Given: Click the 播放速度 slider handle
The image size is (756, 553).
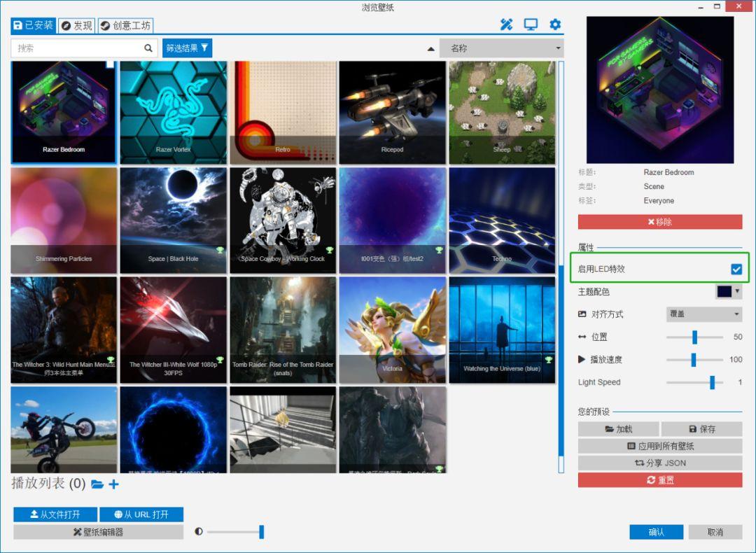Looking at the screenshot, I should pos(693,360).
